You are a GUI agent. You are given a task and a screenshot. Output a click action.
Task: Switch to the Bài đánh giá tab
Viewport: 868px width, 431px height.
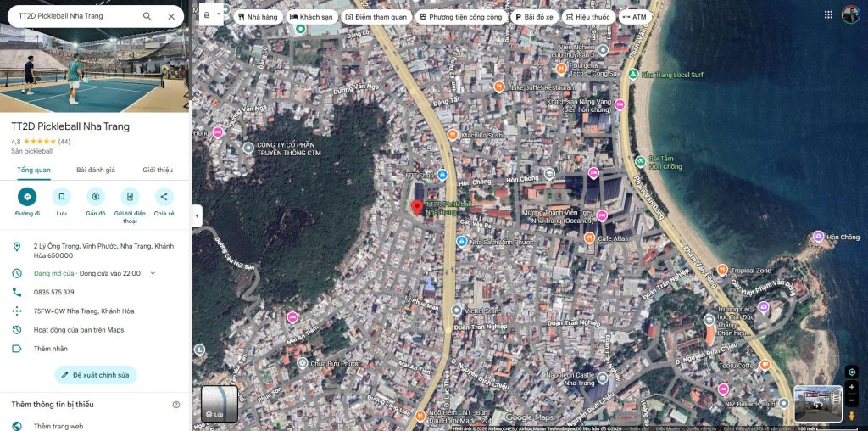tap(95, 170)
